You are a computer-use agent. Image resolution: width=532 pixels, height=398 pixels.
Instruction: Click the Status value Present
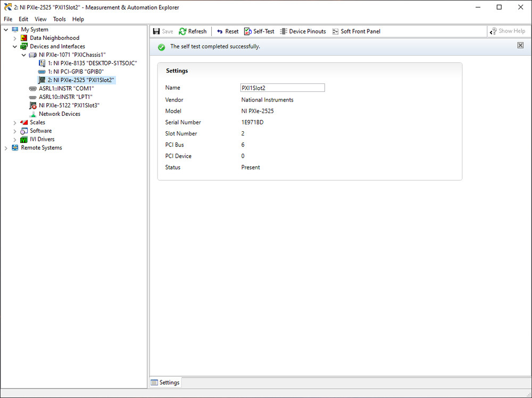(251, 167)
